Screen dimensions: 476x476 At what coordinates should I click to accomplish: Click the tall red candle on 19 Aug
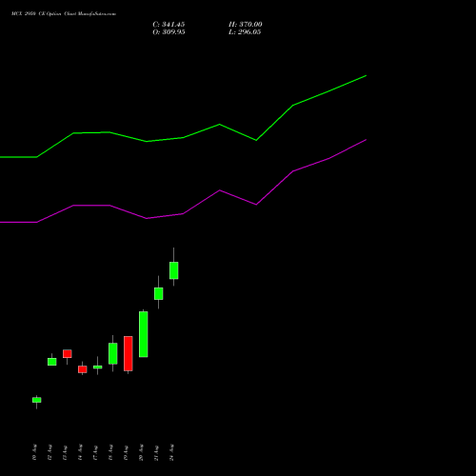click(x=129, y=353)
